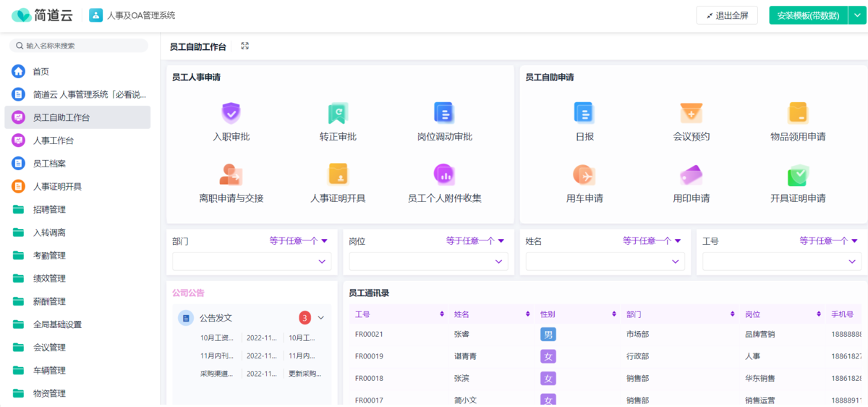Viewport: 868px width, 407px height.
Task: Click the sidebar name search field
Action: pos(80,46)
